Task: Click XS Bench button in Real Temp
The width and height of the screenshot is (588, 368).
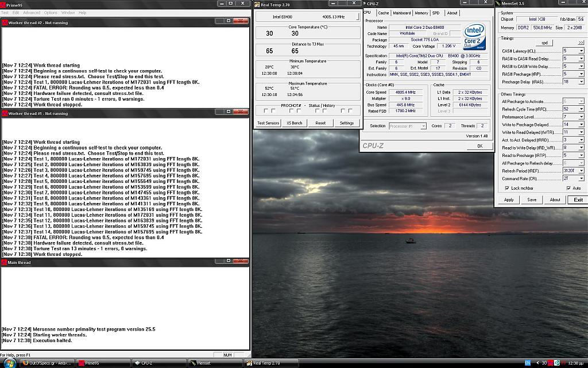Action: [295, 123]
